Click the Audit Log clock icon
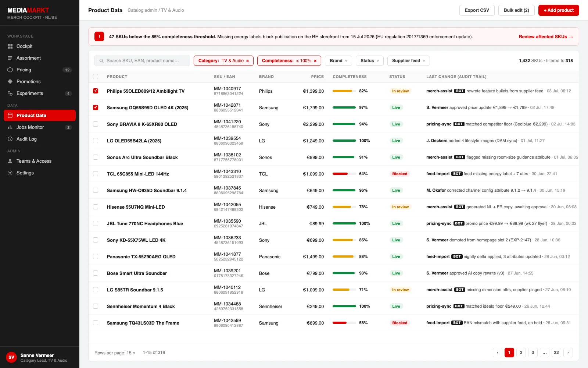The image size is (588, 368). click(10, 139)
